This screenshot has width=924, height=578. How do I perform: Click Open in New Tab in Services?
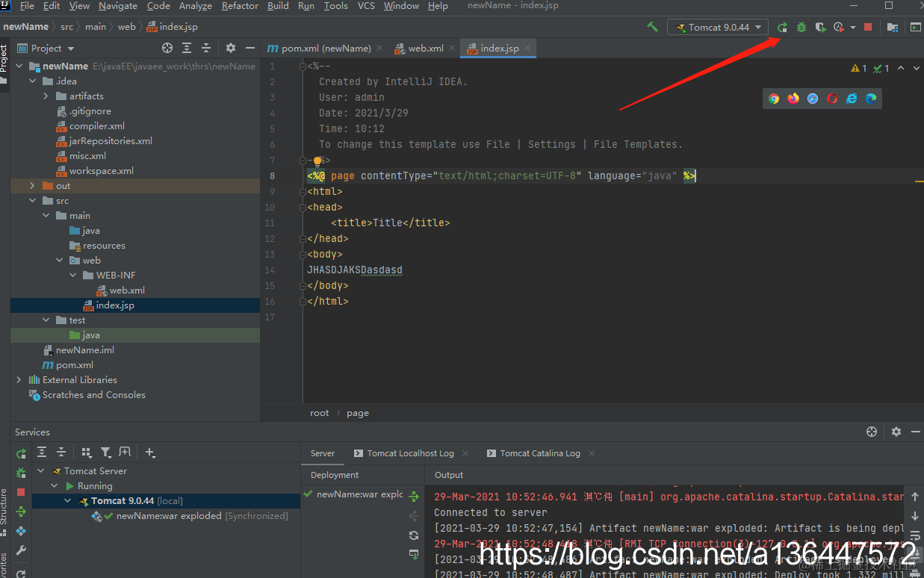tap(125, 452)
